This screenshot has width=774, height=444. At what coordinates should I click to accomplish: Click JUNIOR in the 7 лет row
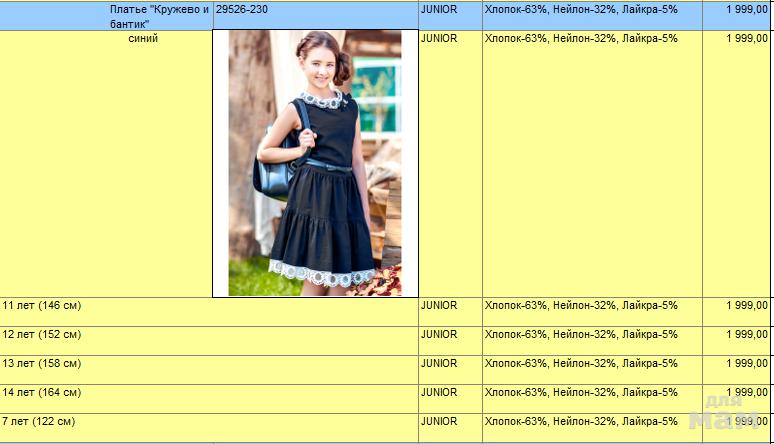point(439,421)
